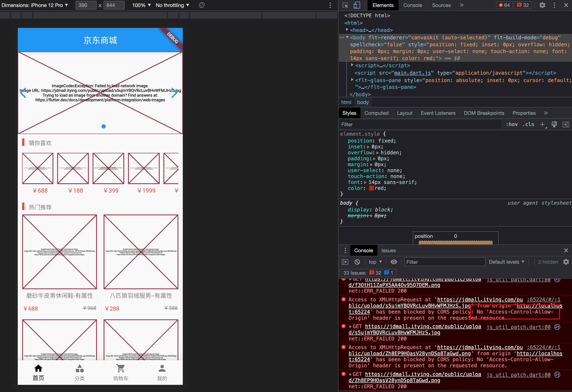
Task: Close the console drawer
Action: pos(566,251)
